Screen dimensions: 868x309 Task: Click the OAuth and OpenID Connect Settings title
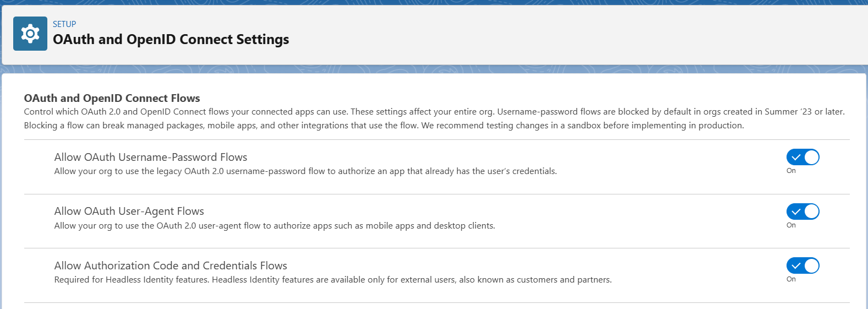171,40
